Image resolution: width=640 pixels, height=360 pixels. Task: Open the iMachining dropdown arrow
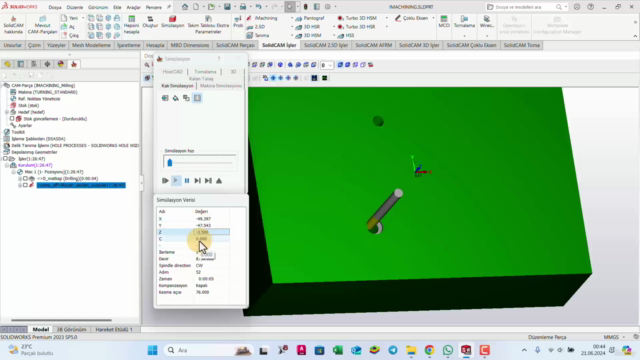coord(292,18)
